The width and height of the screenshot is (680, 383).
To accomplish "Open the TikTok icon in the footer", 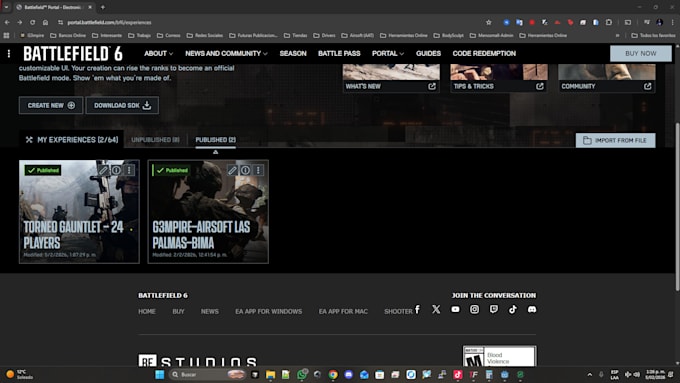I will [x=513, y=309].
